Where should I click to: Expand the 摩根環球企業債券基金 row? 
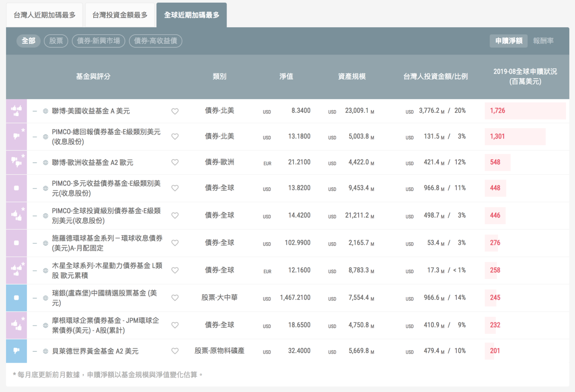(x=34, y=325)
